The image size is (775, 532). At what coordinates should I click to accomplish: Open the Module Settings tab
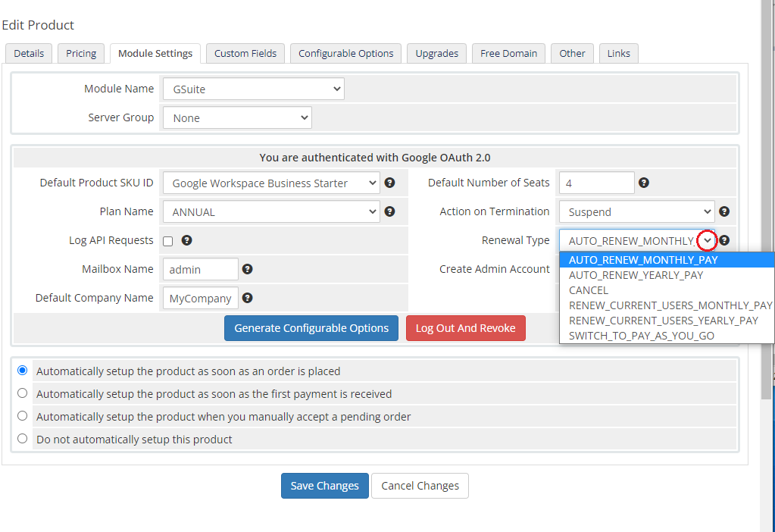[x=155, y=53]
